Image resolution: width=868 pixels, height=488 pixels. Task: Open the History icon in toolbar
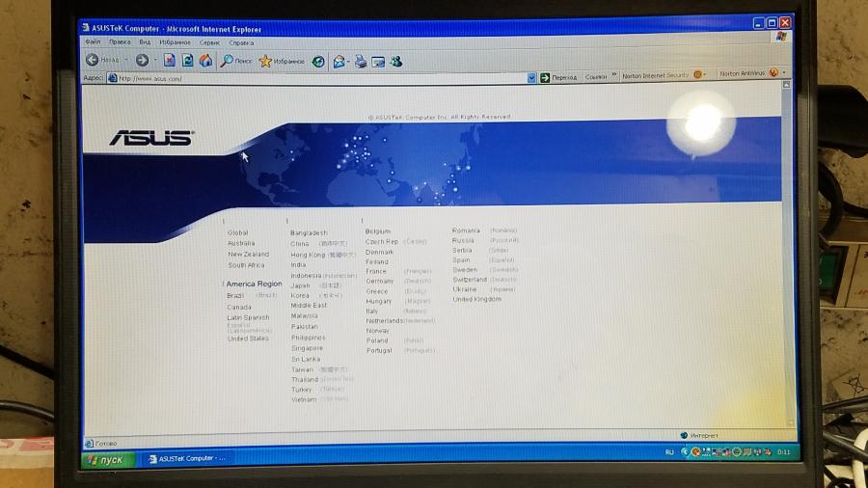pyautogui.click(x=317, y=62)
